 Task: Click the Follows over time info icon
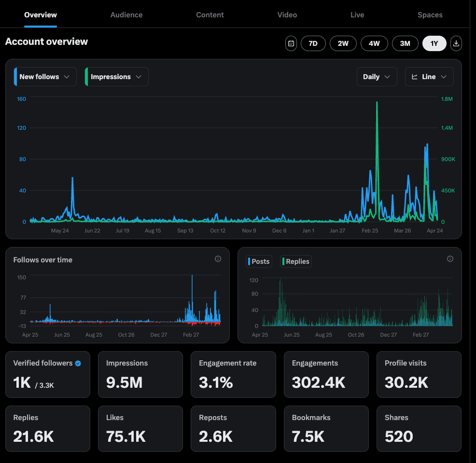[218, 259]
